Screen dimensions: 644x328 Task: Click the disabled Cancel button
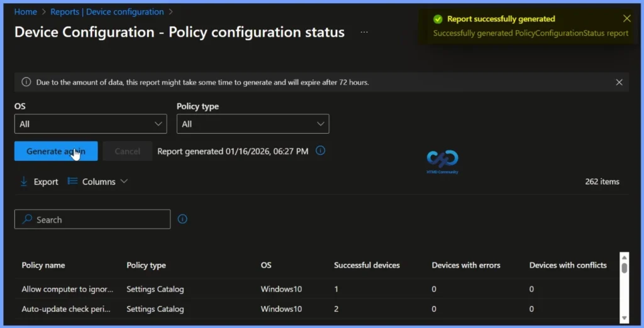[x=127, y=151]
